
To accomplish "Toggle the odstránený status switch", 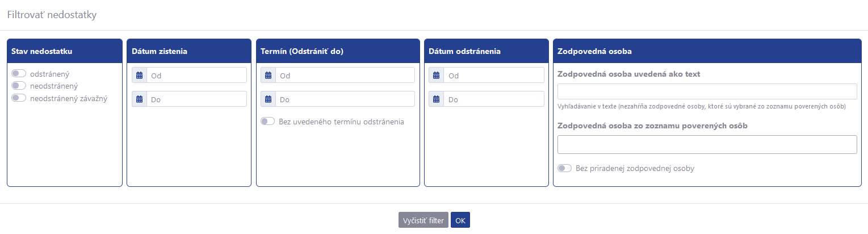I will [x=19, y=73].
